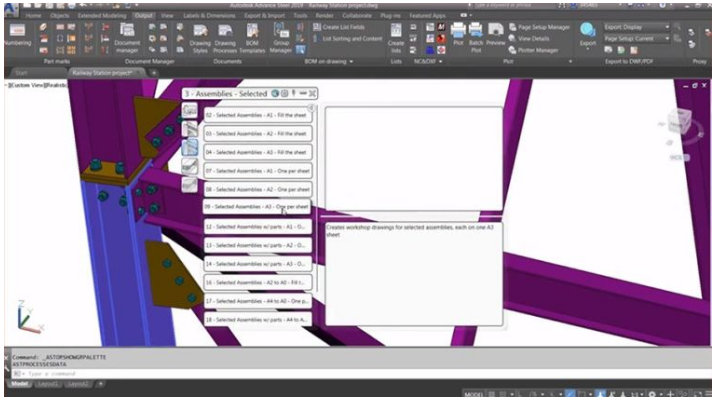This screenshot has width=717, height=402.
Task: Open Labels & Dimensions tab
Action: click(x=209, y=16)
